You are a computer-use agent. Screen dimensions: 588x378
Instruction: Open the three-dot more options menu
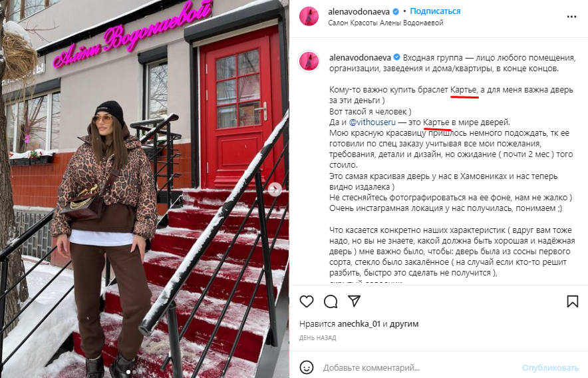tap(571, 17)
